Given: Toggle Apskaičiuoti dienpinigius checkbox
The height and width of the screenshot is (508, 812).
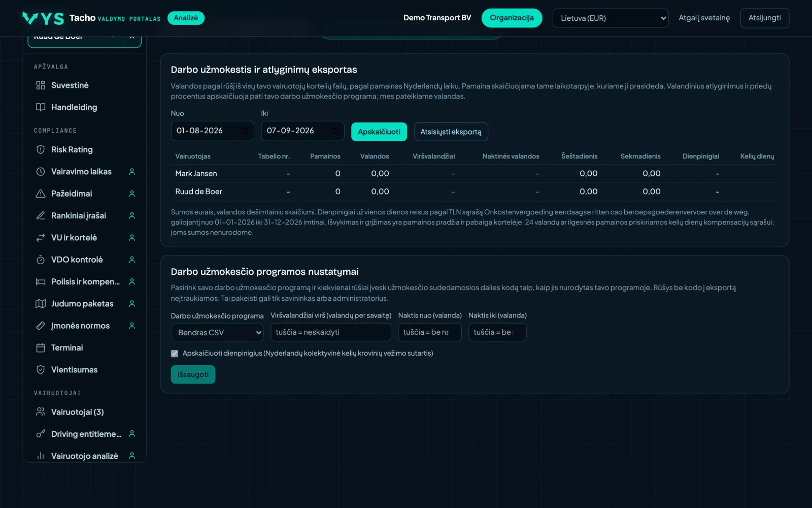Looking at the screenshot, I should click(x=175, y=354).
